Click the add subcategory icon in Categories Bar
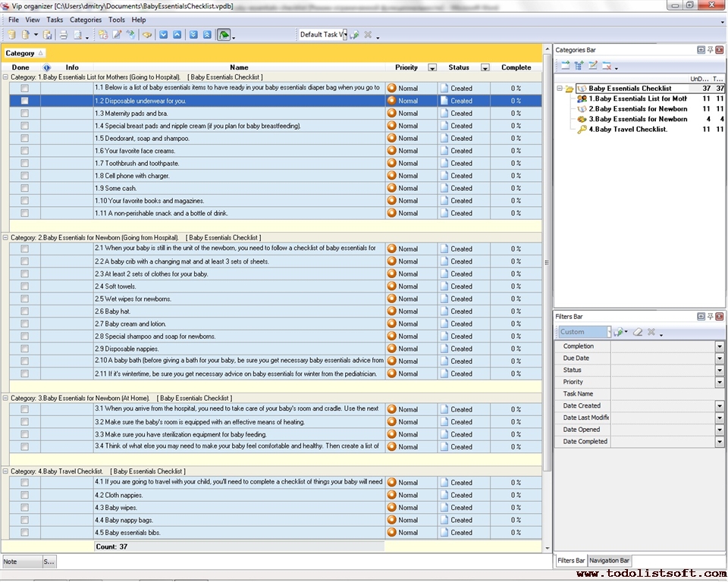 coord(579,66)
